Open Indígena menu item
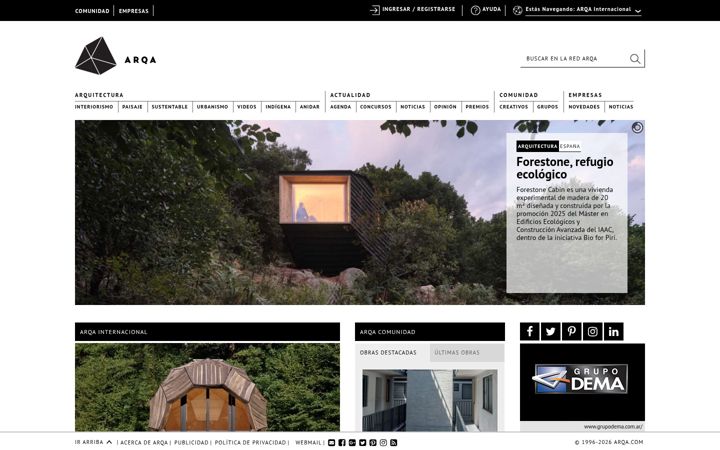 coord(278,107)
